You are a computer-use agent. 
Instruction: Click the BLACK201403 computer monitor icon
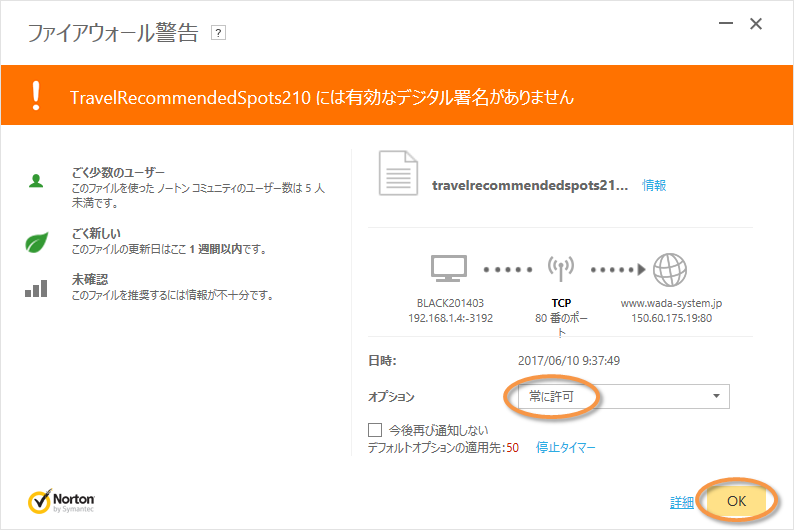449,269
